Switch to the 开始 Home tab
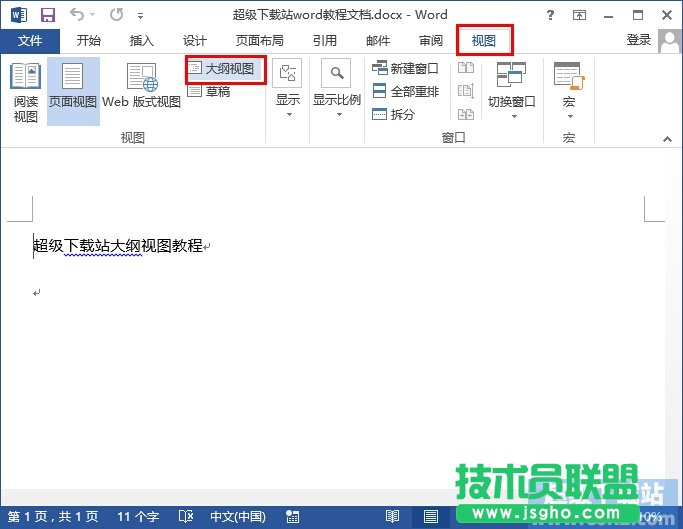683x529 pixels. (x=89, y=41)
